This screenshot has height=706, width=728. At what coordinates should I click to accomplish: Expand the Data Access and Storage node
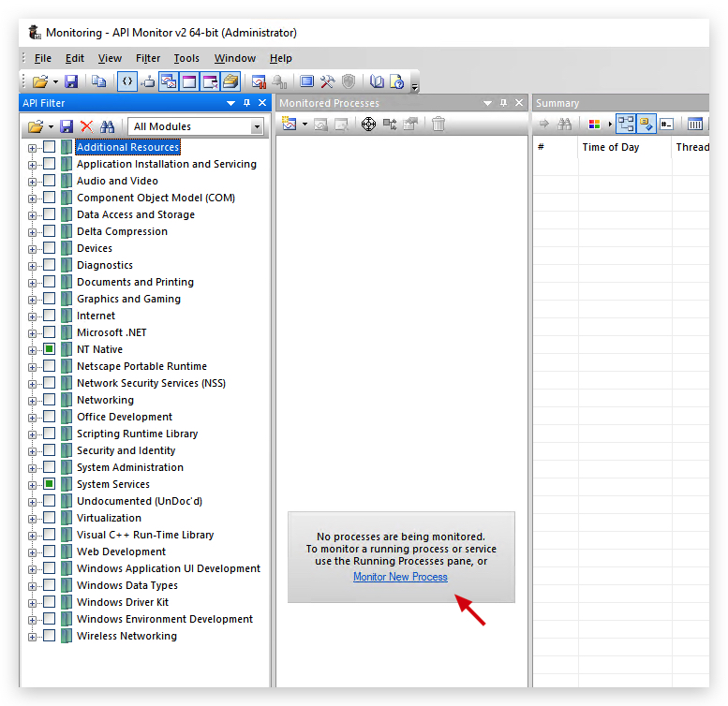coord(32,215)
